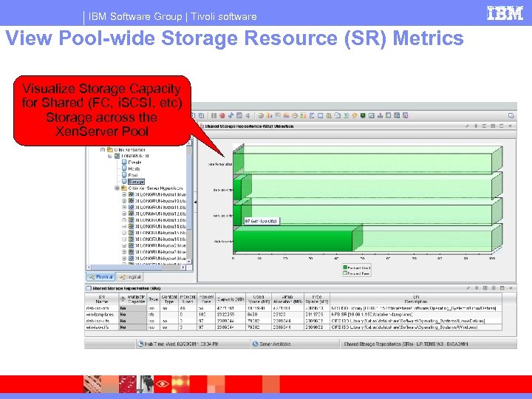This screenshot has width=532, height=399.
Task: Click the LONGRUN-hydra12 host icon
Action: (132, 214)
